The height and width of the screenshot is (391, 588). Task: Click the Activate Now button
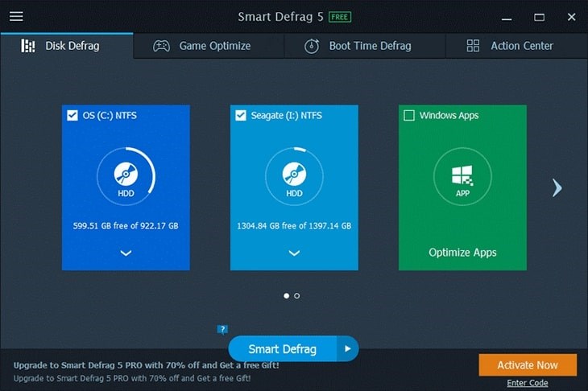(x=528, y=365)
